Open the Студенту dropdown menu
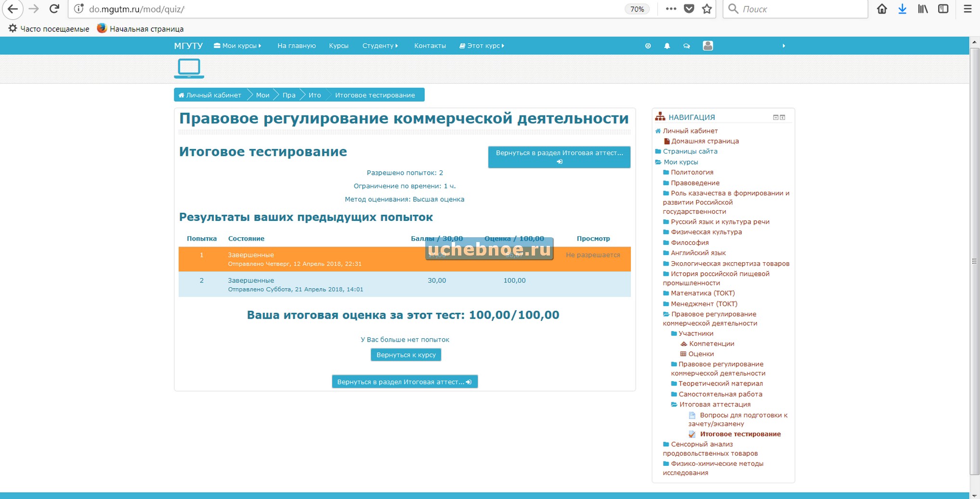980x499 pixels. [380, 46]
